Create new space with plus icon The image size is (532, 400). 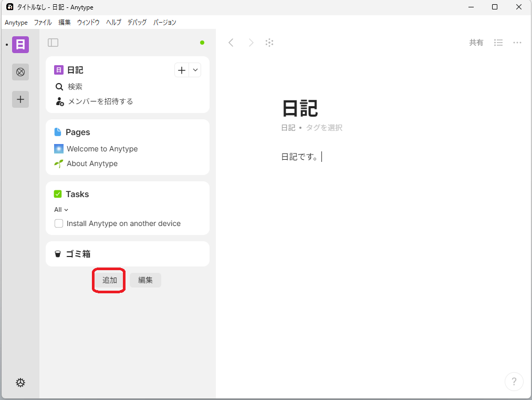20,99
